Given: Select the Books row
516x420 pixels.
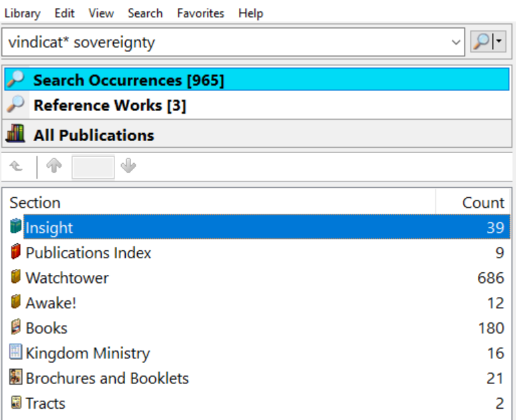Looking at the screenshot, I should coord(259,328).
